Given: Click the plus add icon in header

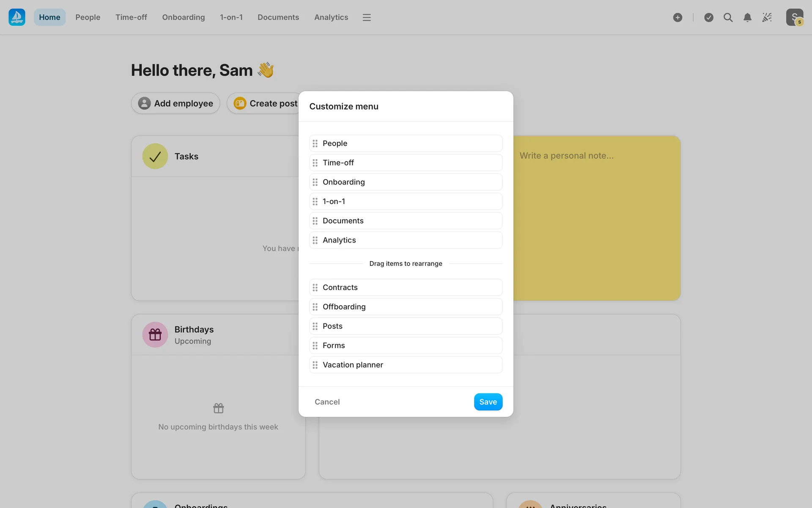Looking at the screenshot, I should [678, 17].
